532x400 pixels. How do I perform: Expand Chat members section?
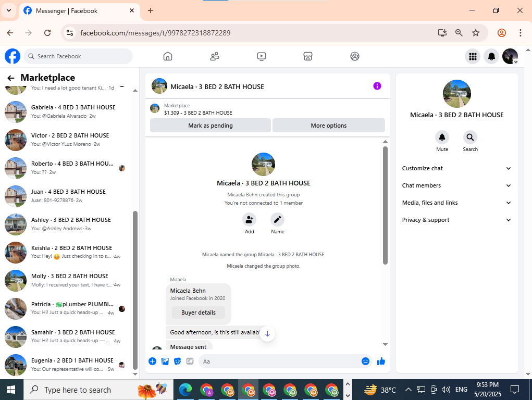pos(456,185)
